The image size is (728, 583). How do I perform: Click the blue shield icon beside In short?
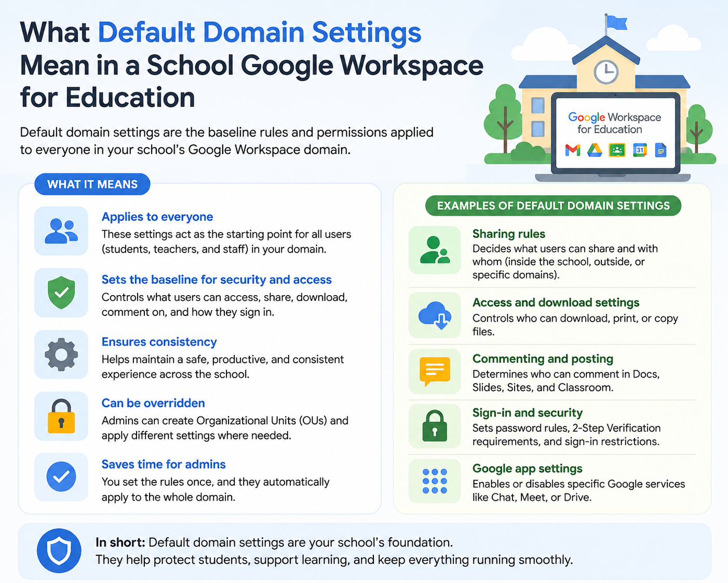[59, 551]
